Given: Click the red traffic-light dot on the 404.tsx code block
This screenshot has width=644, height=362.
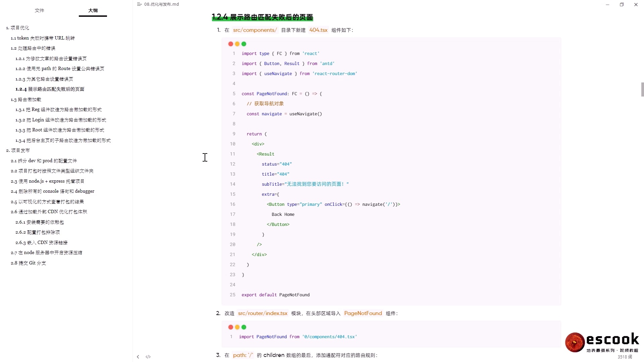Looking at the screenshot, I should click(231, 44).
